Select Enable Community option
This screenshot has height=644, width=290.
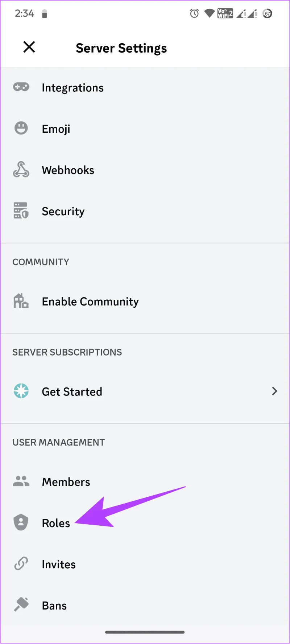click(145, 301)
